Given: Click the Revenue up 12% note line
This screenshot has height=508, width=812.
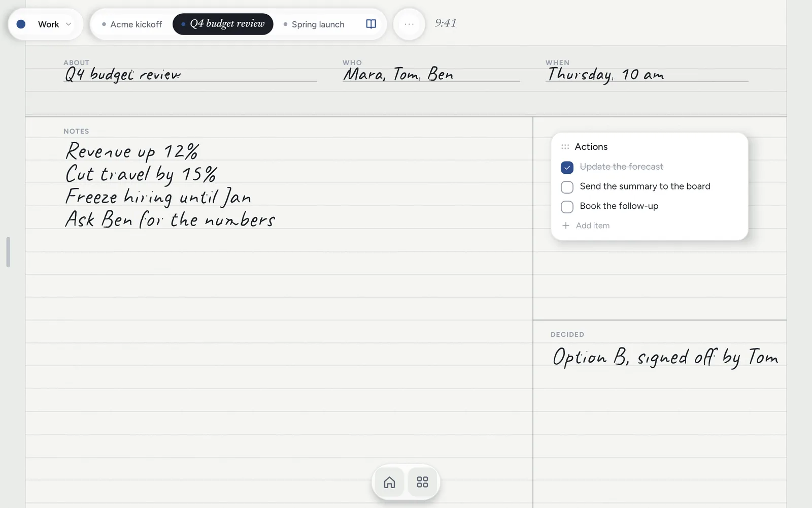Looking at the screenshot, I should [132, 151].
